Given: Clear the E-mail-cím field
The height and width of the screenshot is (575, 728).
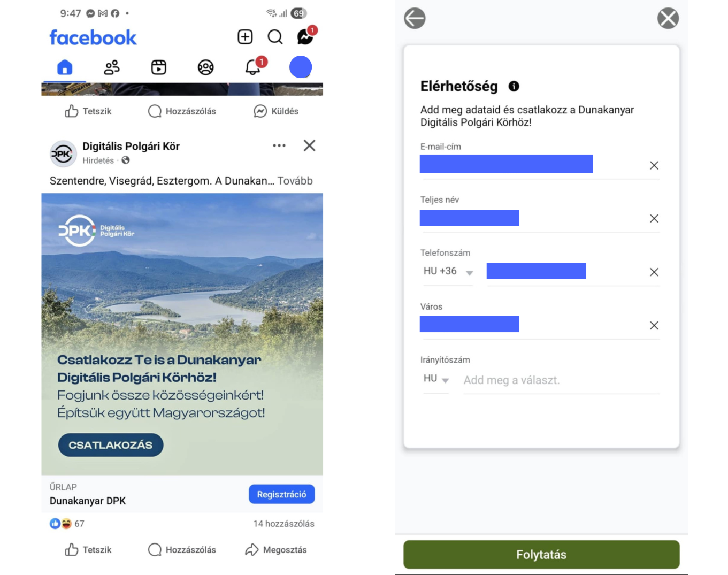Looking at the screenshot, I should coord(654,166).
